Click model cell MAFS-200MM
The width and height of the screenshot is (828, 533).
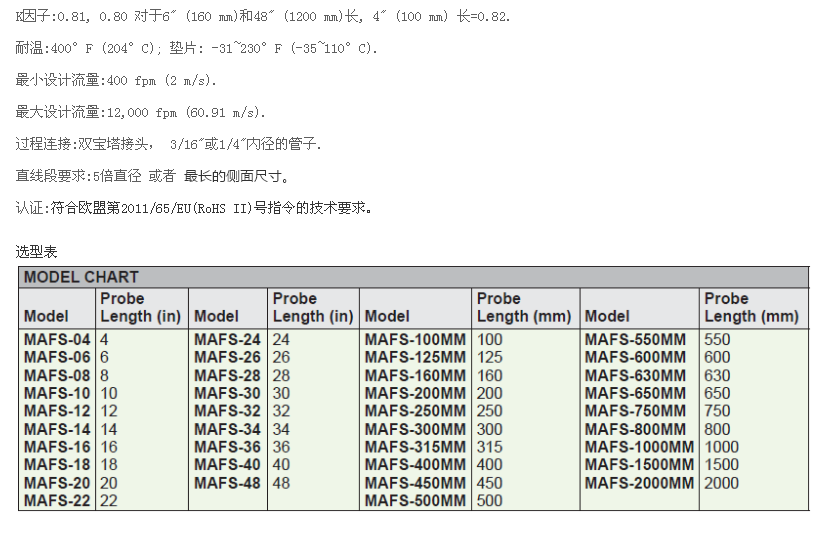[x=416, y=394]
